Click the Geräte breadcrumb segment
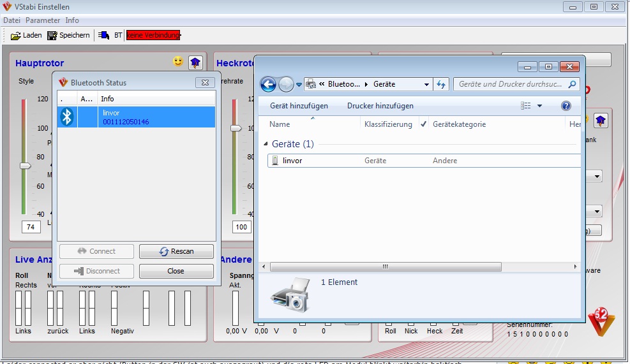Image resolution: width=630 pixels, height=364 pixels. (384, 84)
